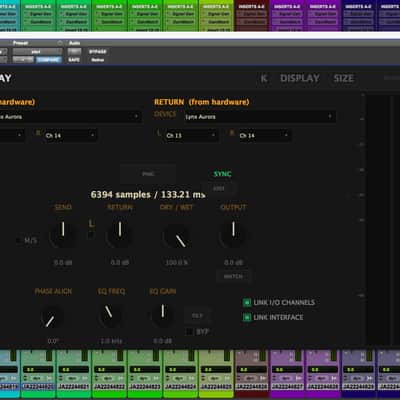Click the TILT EQ mode button
Viewport: 400px width, 400px height.
coord(197,315)
